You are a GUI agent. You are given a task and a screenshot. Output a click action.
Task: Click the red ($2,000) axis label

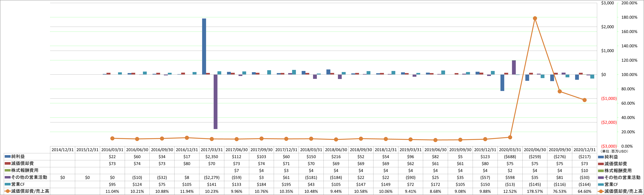(x=609, y=122)
